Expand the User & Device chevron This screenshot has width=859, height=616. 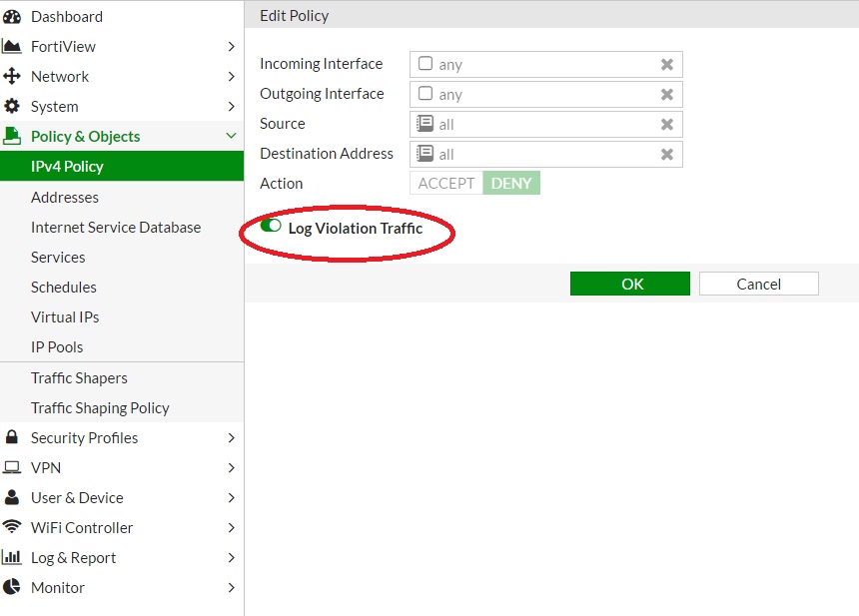tap(231, 498)
